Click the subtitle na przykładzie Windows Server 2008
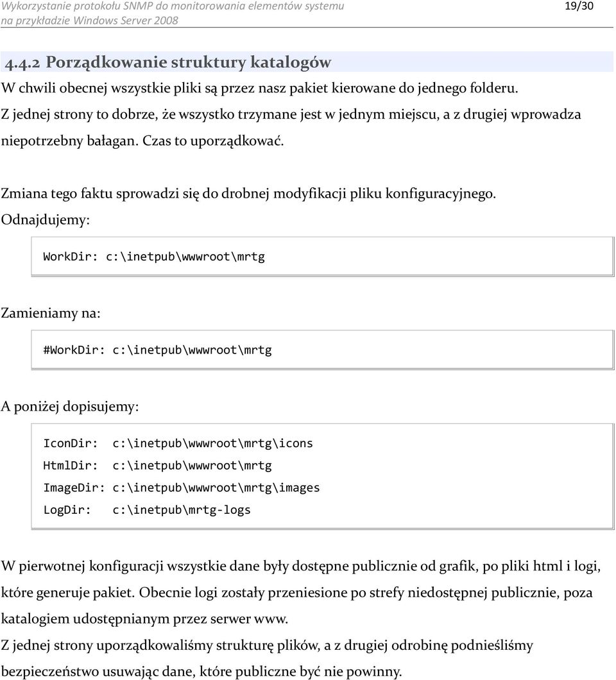Viewport: 616px width, 680px height. click(89, 21)
